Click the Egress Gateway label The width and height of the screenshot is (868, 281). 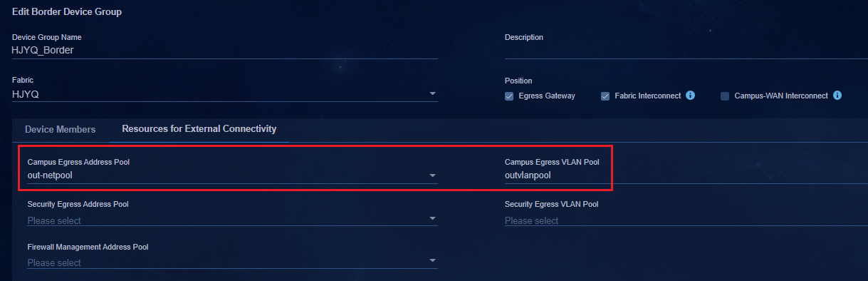coord(547,96)
